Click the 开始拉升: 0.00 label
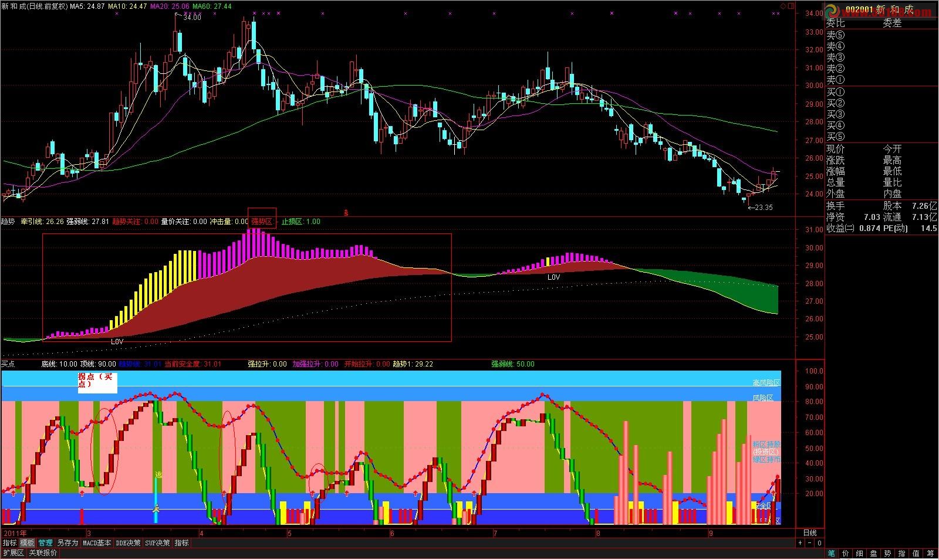This screenshot has width=939, height=560. [367, 364]
